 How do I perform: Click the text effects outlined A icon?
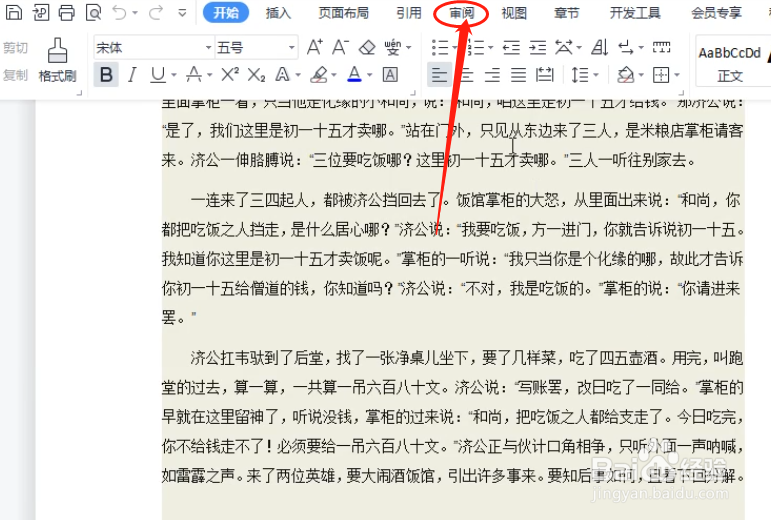click(x=282, y=75)
